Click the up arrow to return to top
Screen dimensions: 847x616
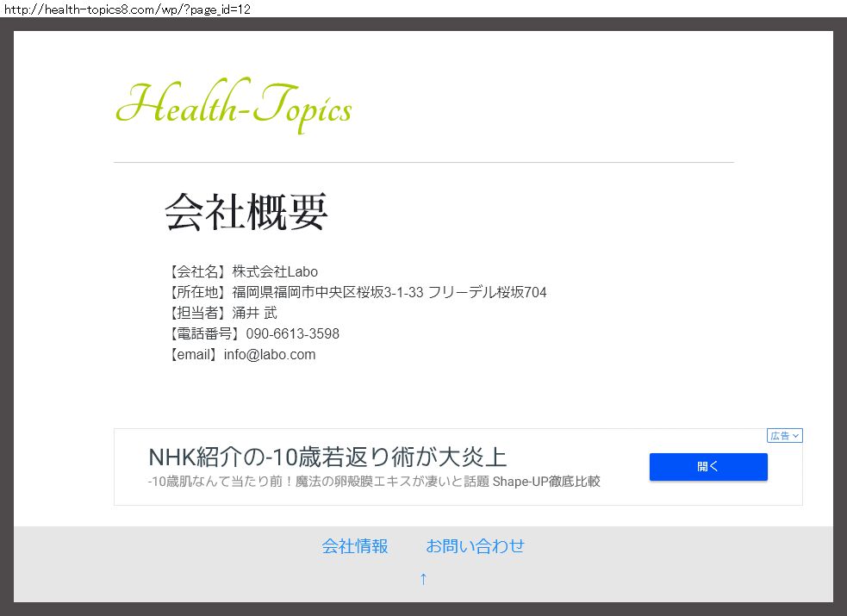pyautogui.click(x=423, y=579)
